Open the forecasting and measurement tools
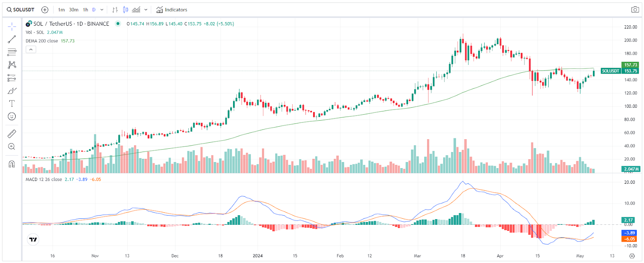Viewport: 644px width, 263px height. point(12,78)
